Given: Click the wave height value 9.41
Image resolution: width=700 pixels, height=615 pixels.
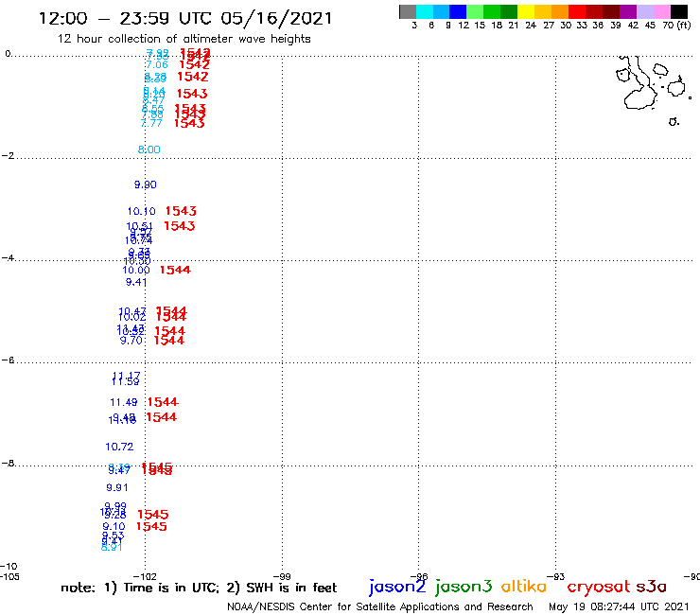Looking at the screenshot, I should pos(136,282).
